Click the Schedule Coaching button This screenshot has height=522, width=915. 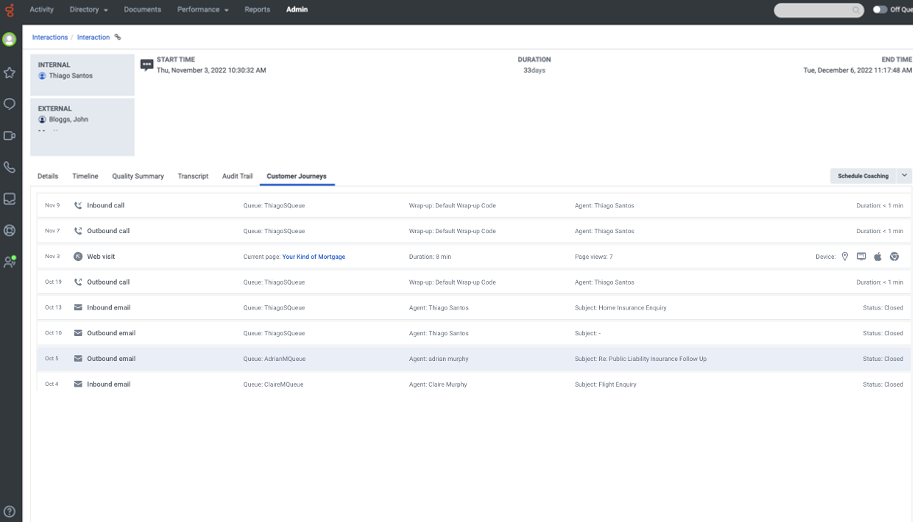click(x=862, y=176)
